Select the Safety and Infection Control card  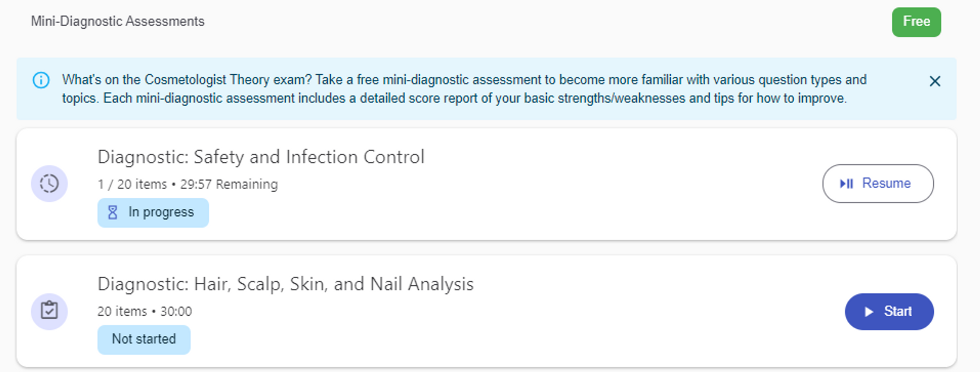click(486, 184)
